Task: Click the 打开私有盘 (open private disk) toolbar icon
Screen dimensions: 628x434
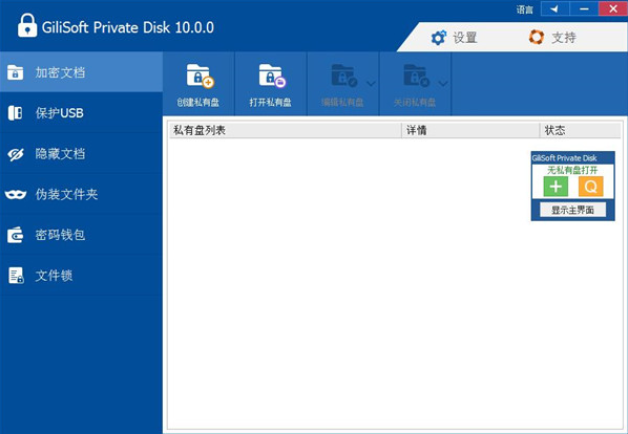Action: coord(271,77)
